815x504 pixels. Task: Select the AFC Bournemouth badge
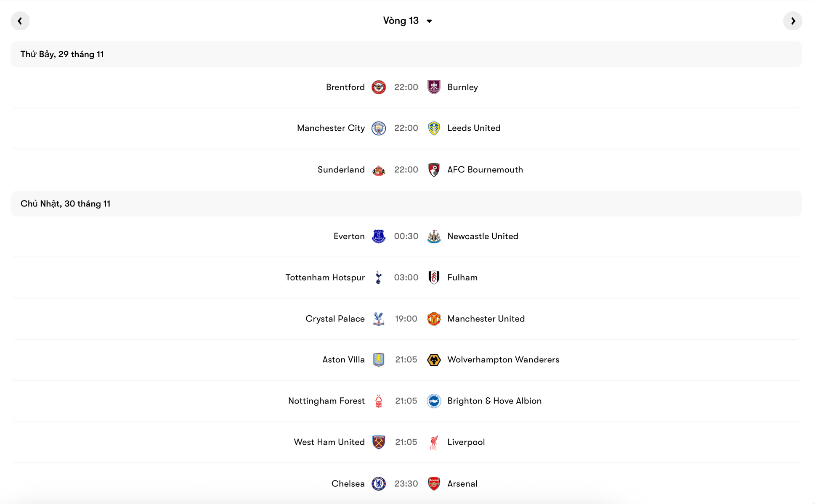tap(433, 170)
